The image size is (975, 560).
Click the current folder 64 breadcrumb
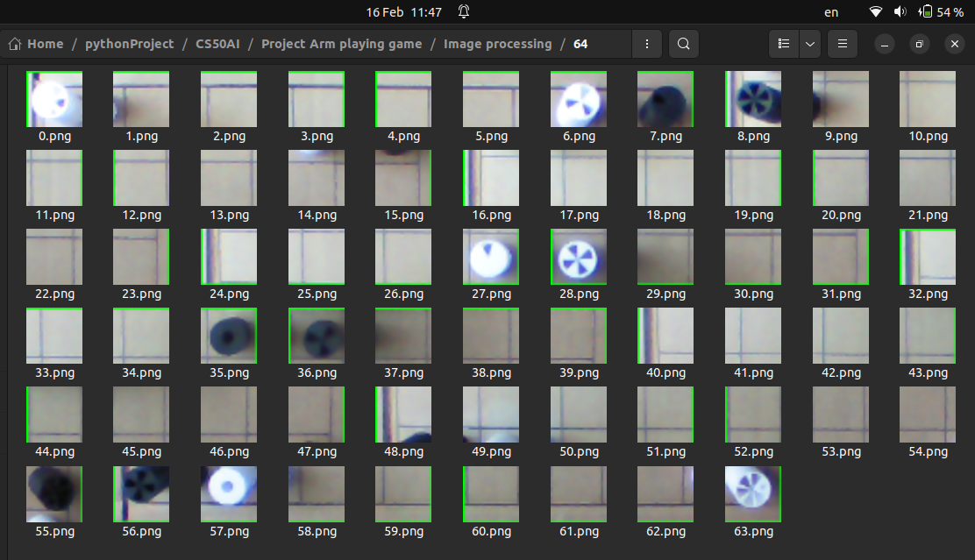[x=580, y=44]
